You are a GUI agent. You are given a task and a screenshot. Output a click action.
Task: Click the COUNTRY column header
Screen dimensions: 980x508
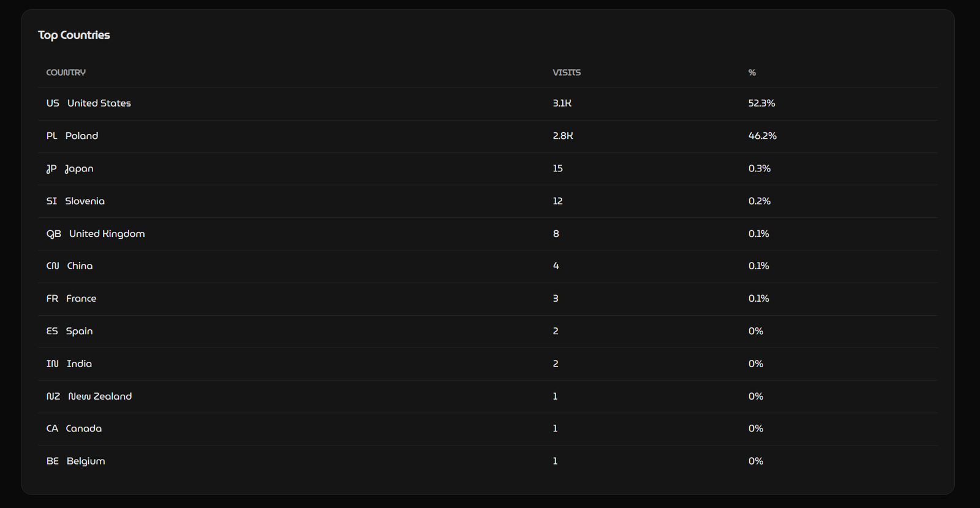point(66,72)
